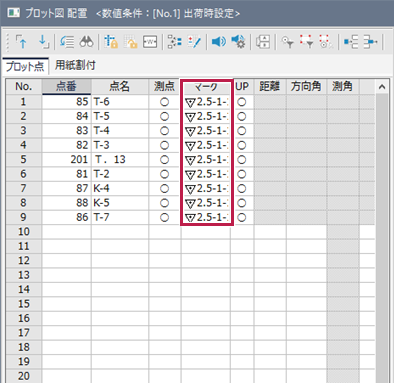This screenshot has height=383, width=394.
Task: Select point name cell T-3
Action: coord(120,145)
